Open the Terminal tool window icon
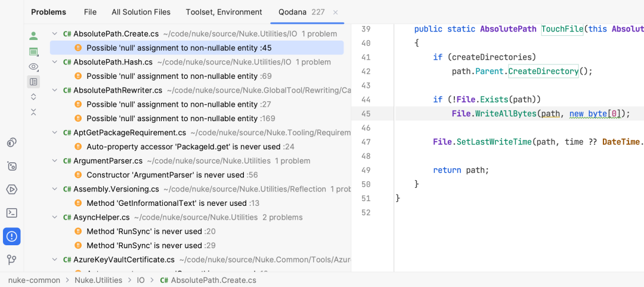Image resolution: width=644 pixels, height=287 pixels. (12, 213)
